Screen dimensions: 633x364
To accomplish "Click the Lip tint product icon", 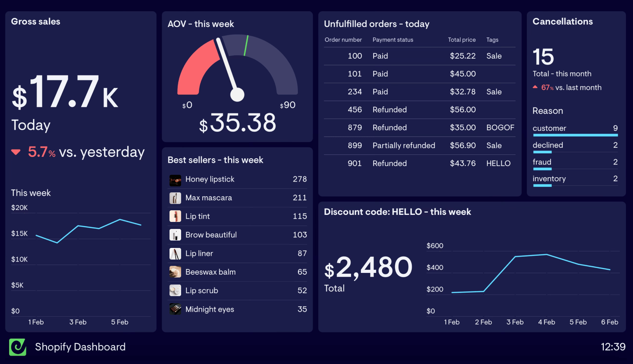I will pos(175,216).
